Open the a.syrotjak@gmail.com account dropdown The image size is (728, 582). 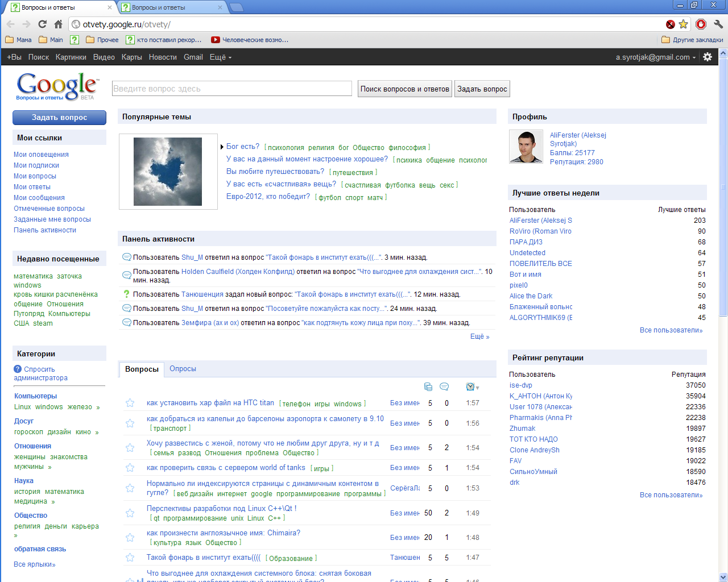coord(656,57)
